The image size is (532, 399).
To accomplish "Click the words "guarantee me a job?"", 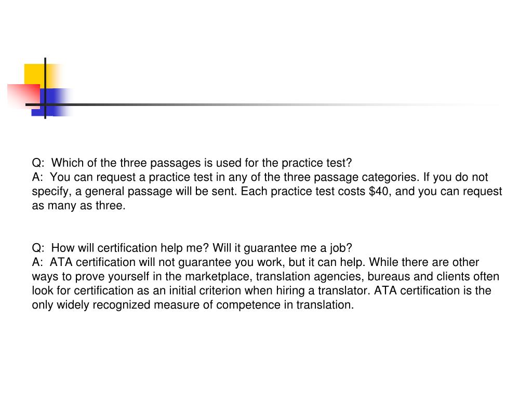I will coord(298,248).
